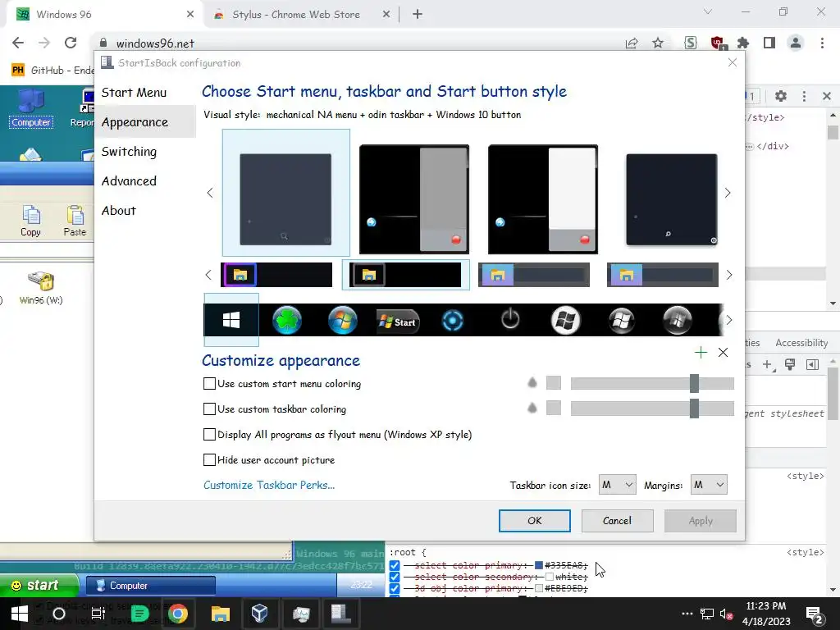The height and width of the screenshot is (630, 840).
Task: Bookmark this page with the star icon
Action: (x=658, y=43)
